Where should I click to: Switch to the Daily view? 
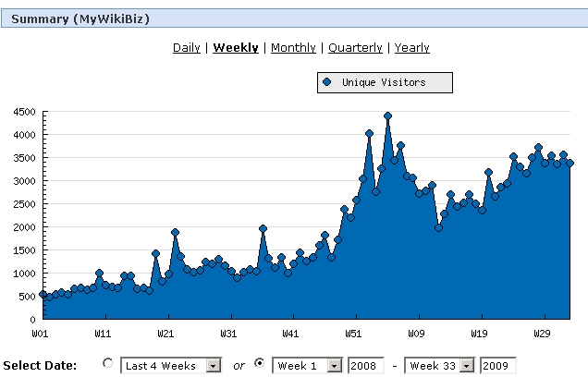[x=187, y=48]
